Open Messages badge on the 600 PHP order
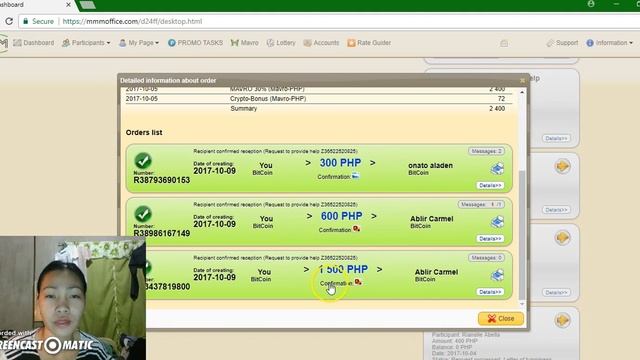This screenshot has height=360, width=640. tap(481, 204)
